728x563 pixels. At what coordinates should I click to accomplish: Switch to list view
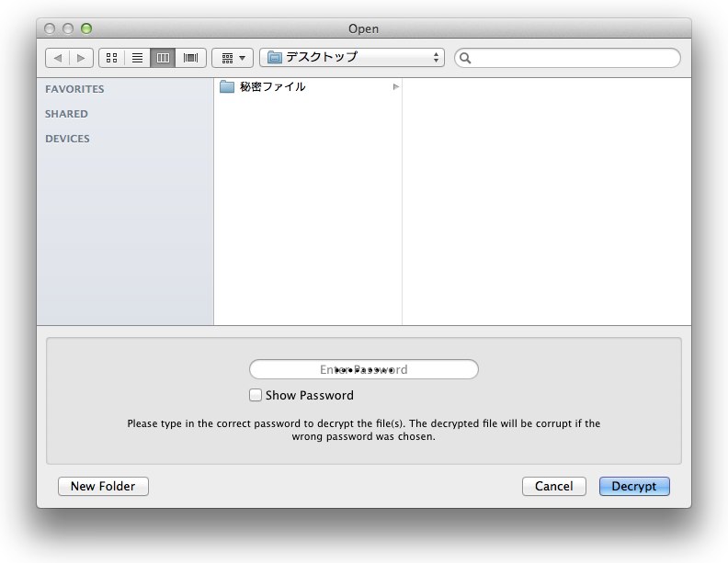point(138,58)
